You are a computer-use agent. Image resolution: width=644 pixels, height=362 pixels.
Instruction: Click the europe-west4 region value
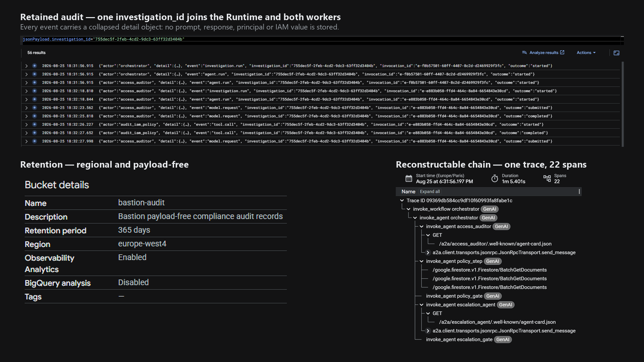[142, 244]
